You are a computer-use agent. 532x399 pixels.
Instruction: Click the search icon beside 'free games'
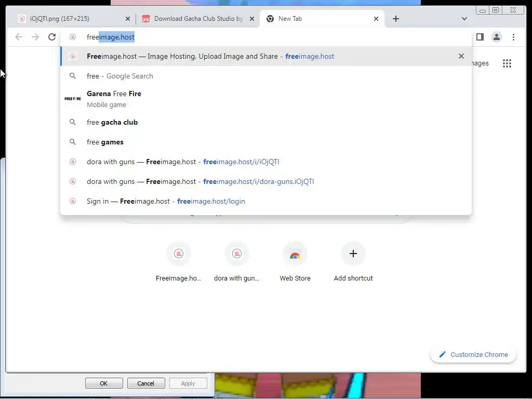[x=73, y=142]
